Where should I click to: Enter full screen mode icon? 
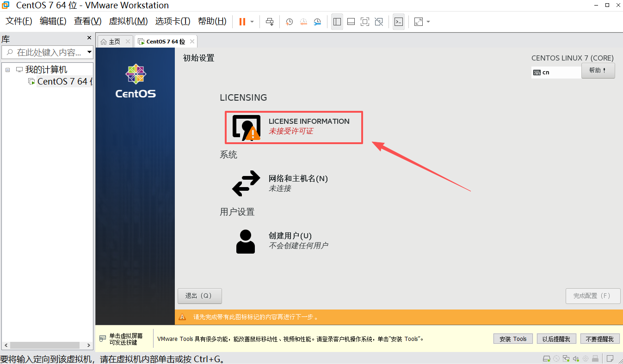[365, 22]
